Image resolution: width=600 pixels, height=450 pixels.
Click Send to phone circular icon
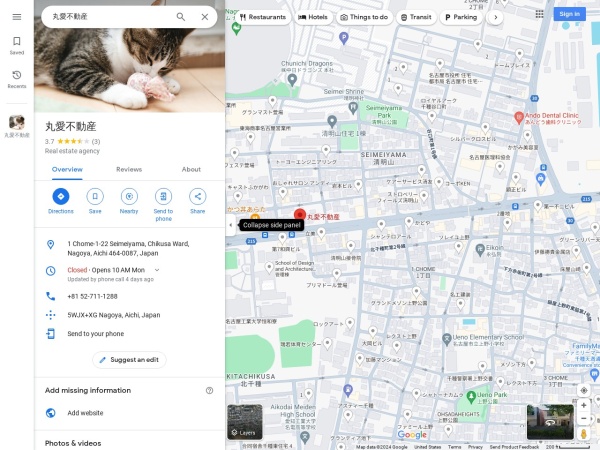coord(163,196)
